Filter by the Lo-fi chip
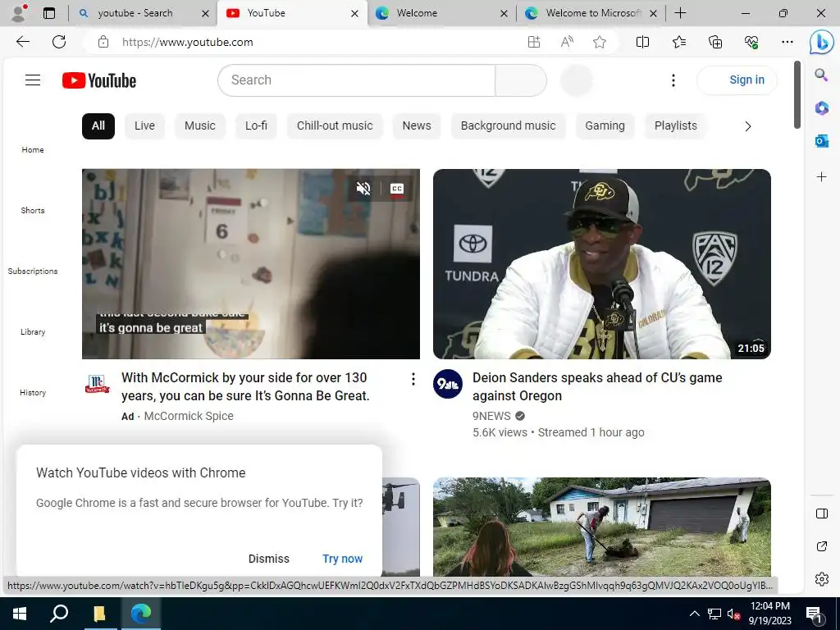Image resolution: width=840 pixels, height=630 pixels. tap(256, 126)
